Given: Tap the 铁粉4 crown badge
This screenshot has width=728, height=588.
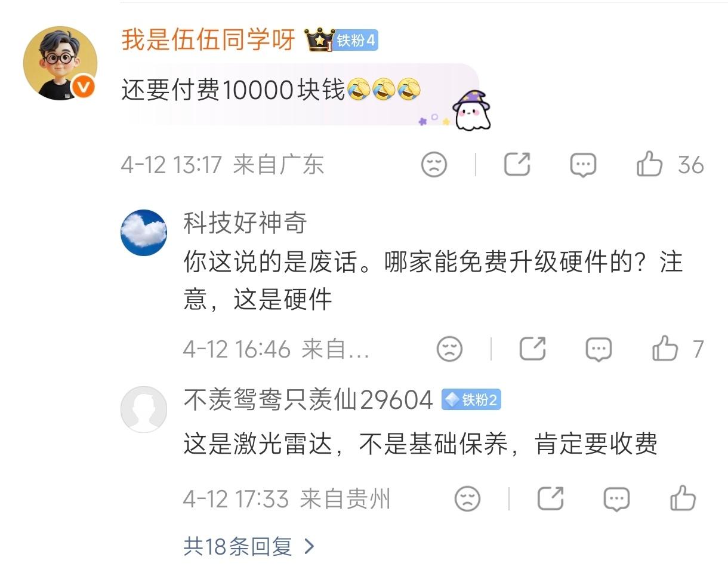Looking at the screenshot, I should (x=342, y=40).
